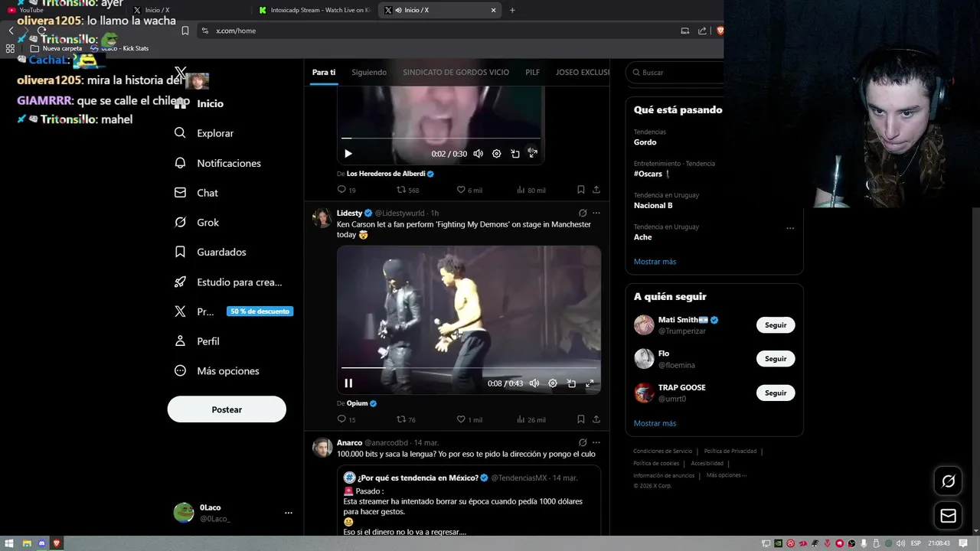Click the x.com/home address bar
The image size is (980, 551).
pyautogui.click(x=436, y=31)
